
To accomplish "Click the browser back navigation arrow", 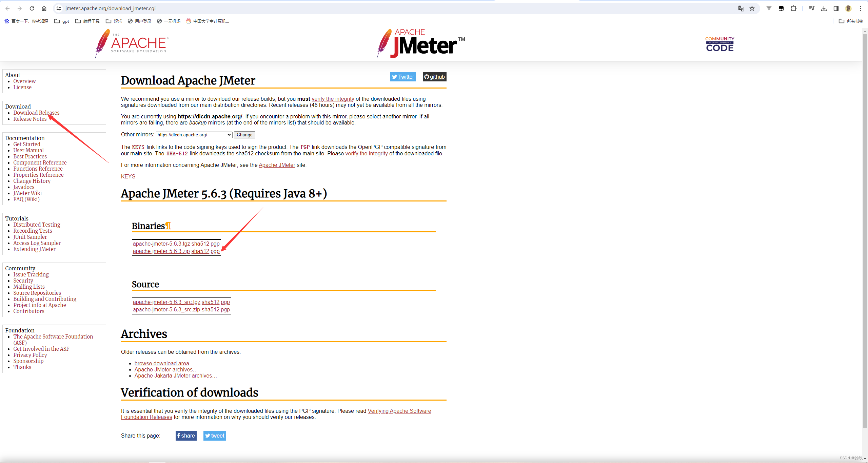I will coord(7,8).
